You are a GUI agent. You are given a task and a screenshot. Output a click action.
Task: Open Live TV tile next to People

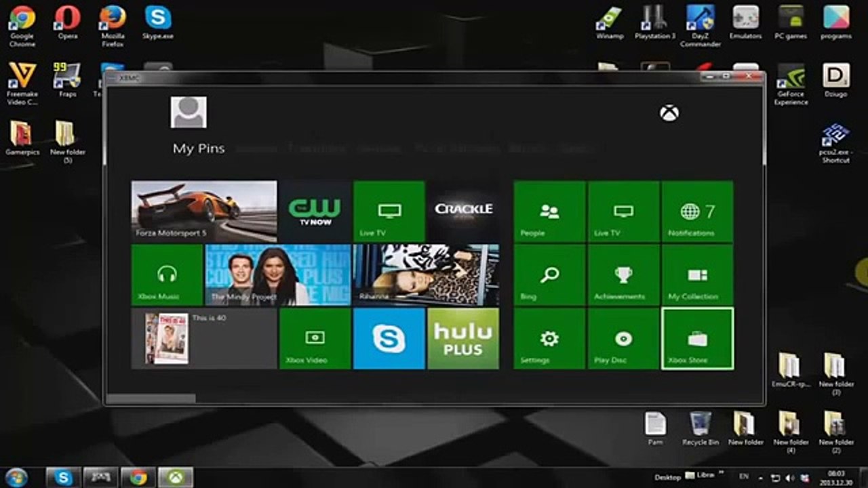(624, 211)
